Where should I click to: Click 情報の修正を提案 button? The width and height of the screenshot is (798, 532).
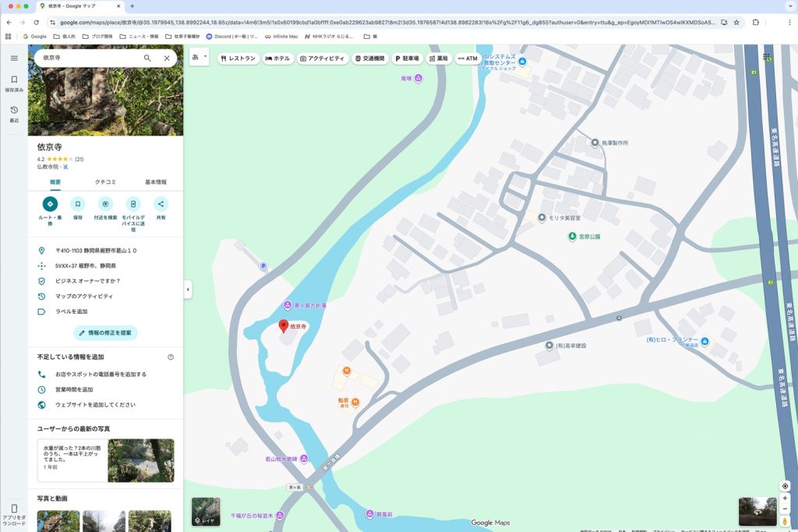105,333
